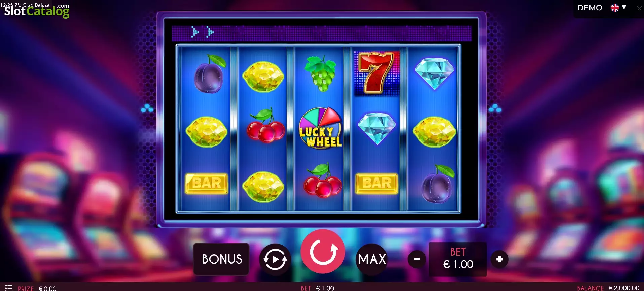Select the UK flag language icon
Viewport: 644px width, 291px height.
coord(615,8)
